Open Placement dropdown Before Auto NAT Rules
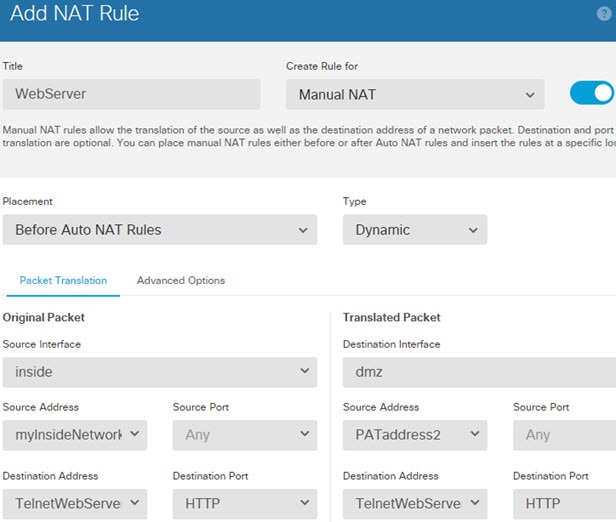 tap(160, 230)
